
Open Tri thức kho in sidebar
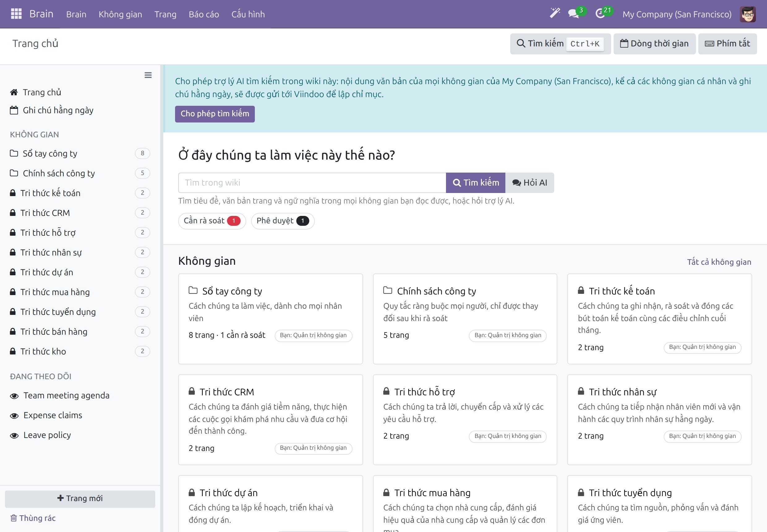coord(80,352)
